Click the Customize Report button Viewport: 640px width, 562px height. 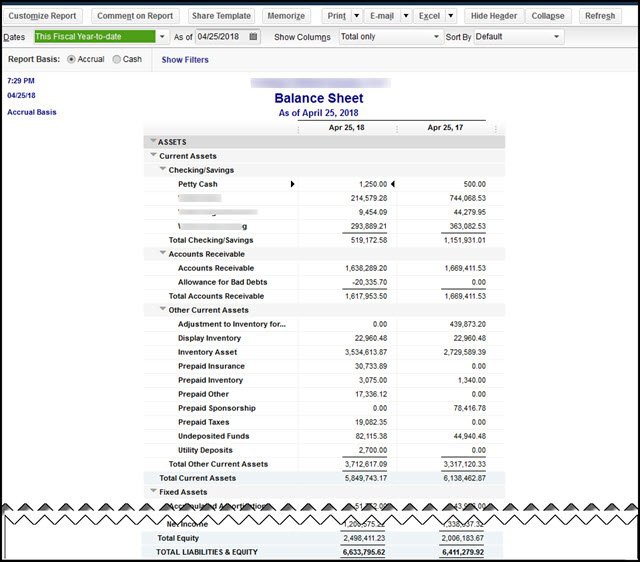tap(44, 16)
